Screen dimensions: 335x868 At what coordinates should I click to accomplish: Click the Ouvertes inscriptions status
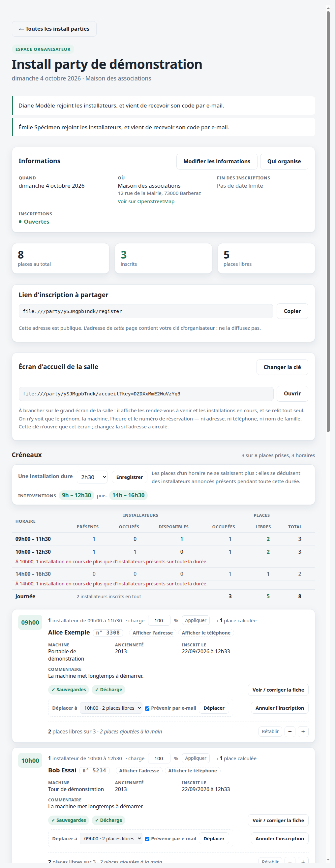coord(34,222)
